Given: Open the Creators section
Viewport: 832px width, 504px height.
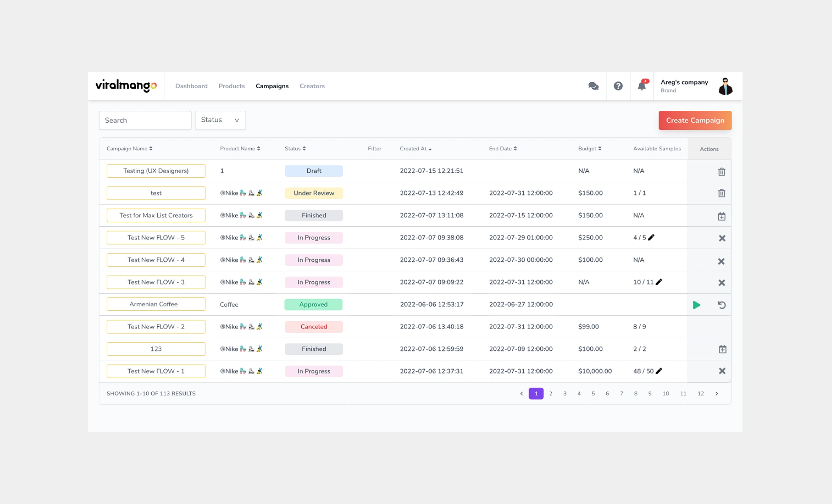Looking at the screenshot, I should (312, 86).
